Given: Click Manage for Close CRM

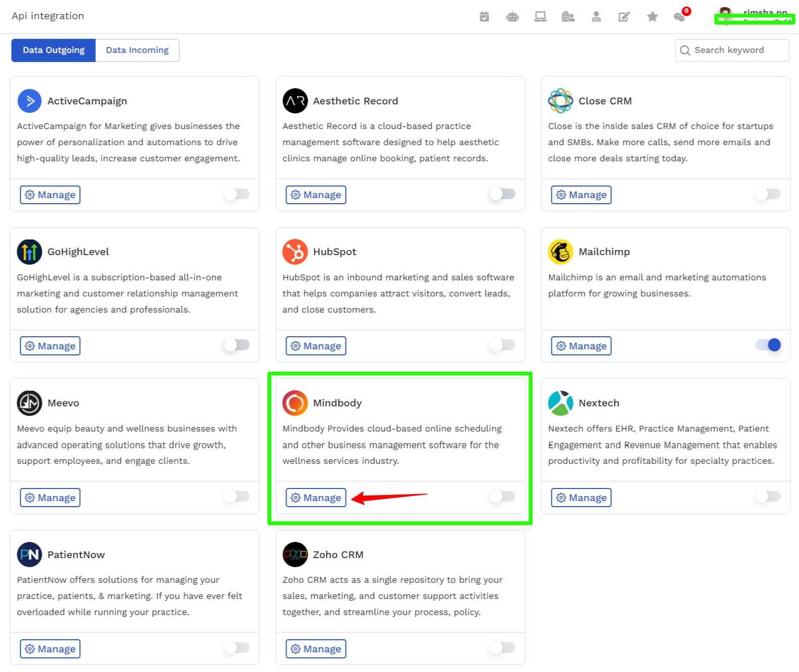Looking at the screenshot, I should pyautogui.click(x=581, y=195).
